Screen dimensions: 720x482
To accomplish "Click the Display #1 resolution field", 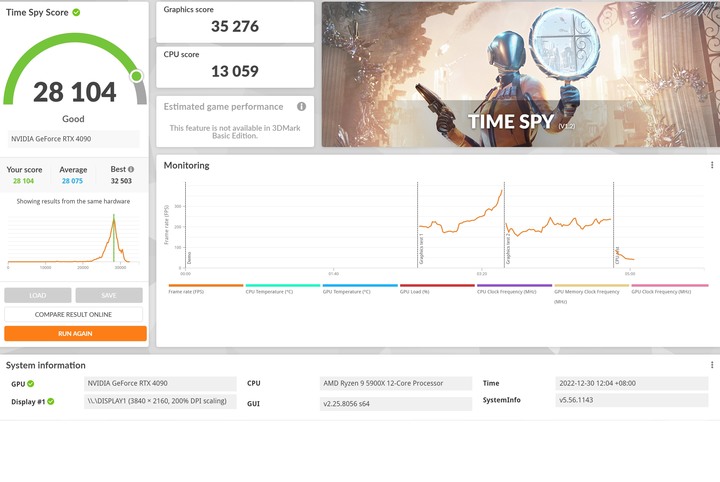I will coord(160,401).
